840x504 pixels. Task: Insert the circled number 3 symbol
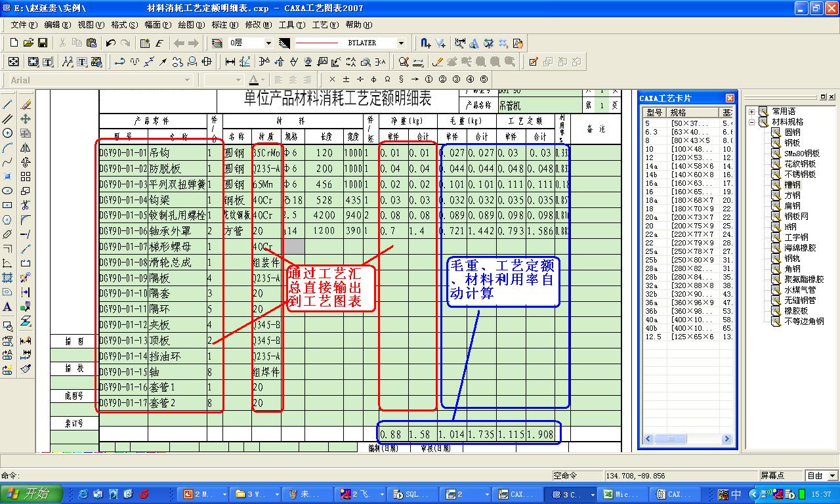[x=456, y=79]
